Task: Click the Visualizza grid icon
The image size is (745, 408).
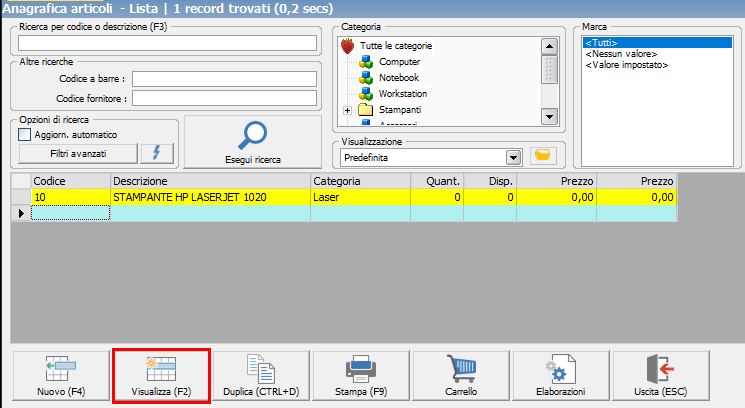Action: [x=161, y=369]
